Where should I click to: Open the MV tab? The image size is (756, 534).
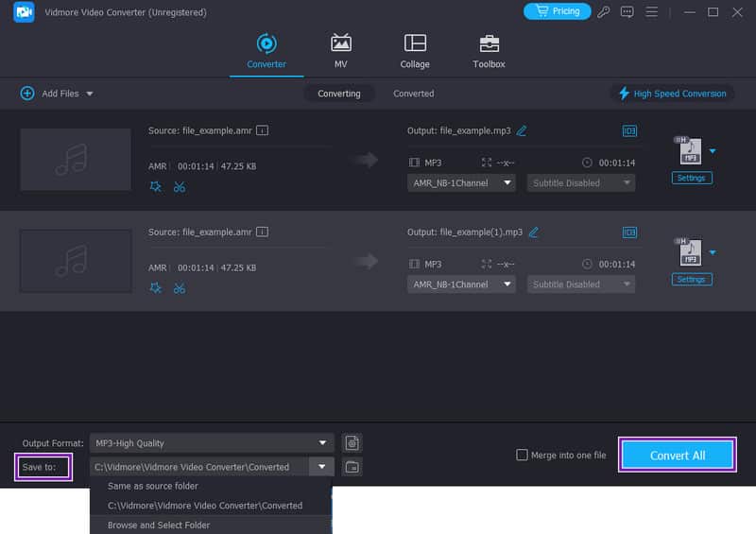[340, 51]
